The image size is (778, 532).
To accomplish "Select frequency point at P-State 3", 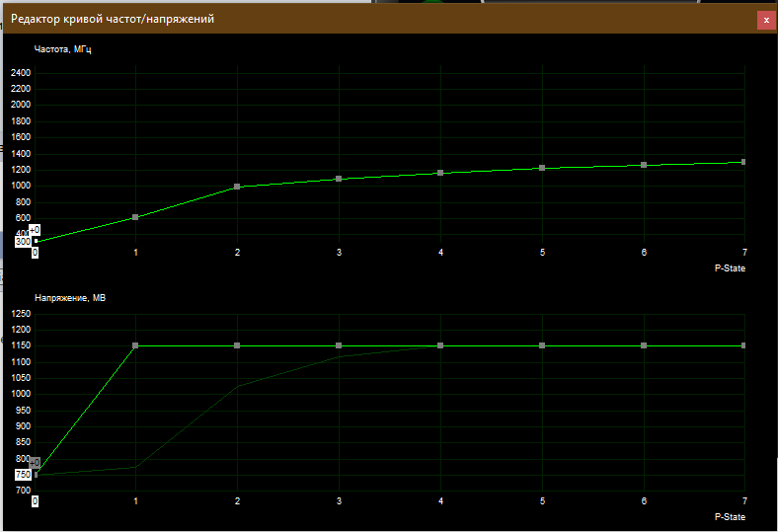I will (339, 179).
